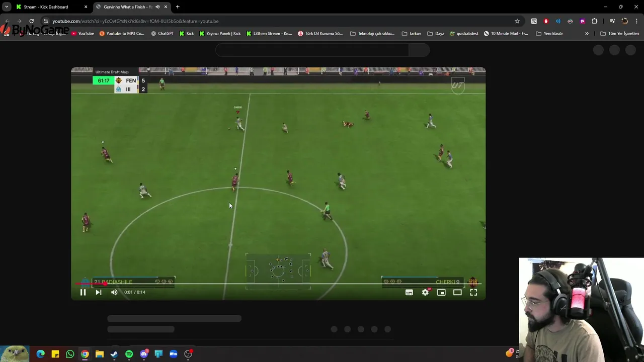
Task: Expand Teknoloji çok sıkko... bookmark folder
Action: click(372, 34)
